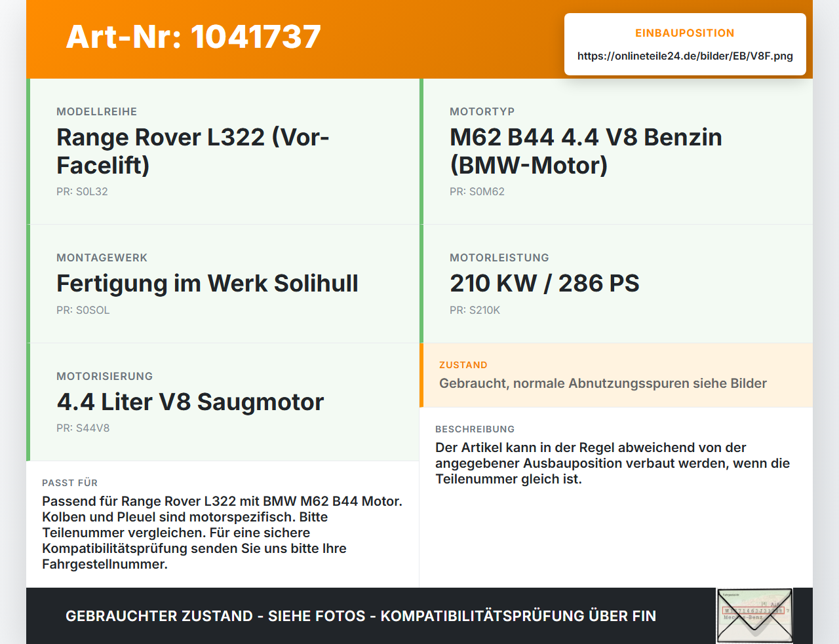Image resolution: width=839 pixels, height=644 pixels.
Task: Select Gebraucht, normale Abnutzungsspuren text
Action: click(603, 383)
